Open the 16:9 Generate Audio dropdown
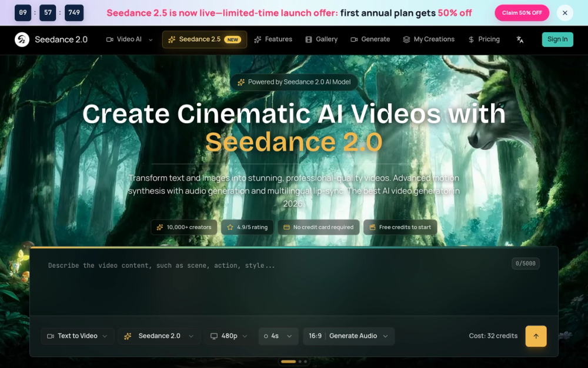Image resolution: width=588 pixels, height=368 pixels. coord(349,336)
